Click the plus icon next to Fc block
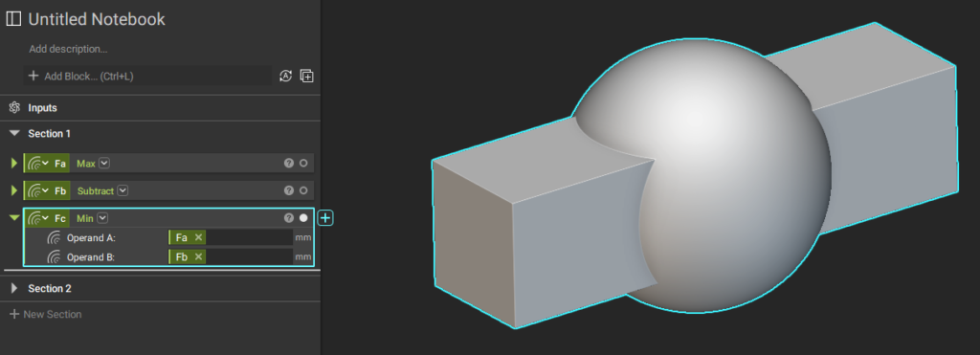 click(325, 218)
